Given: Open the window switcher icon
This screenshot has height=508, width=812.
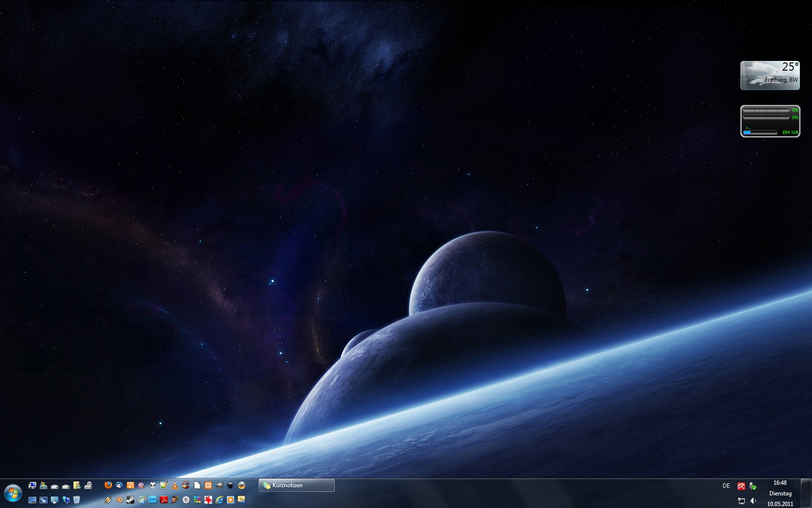Looking at the screenshot, I should coord(43,500).
